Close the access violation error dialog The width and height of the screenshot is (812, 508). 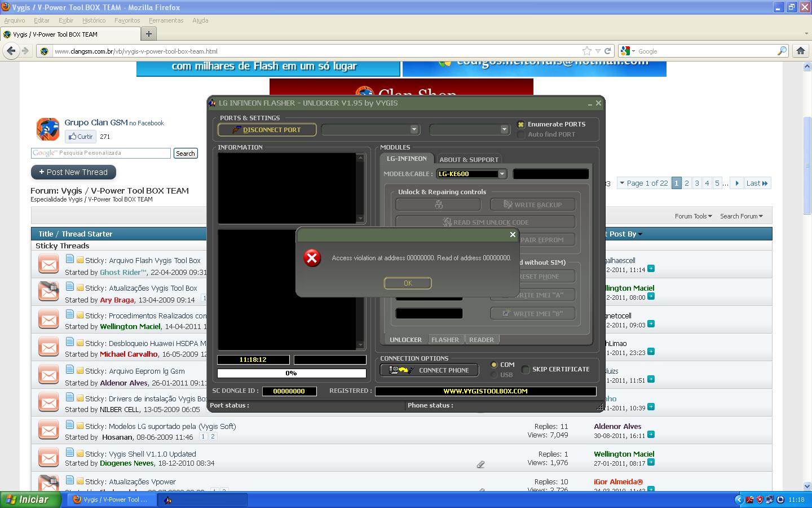pos(513,234)
